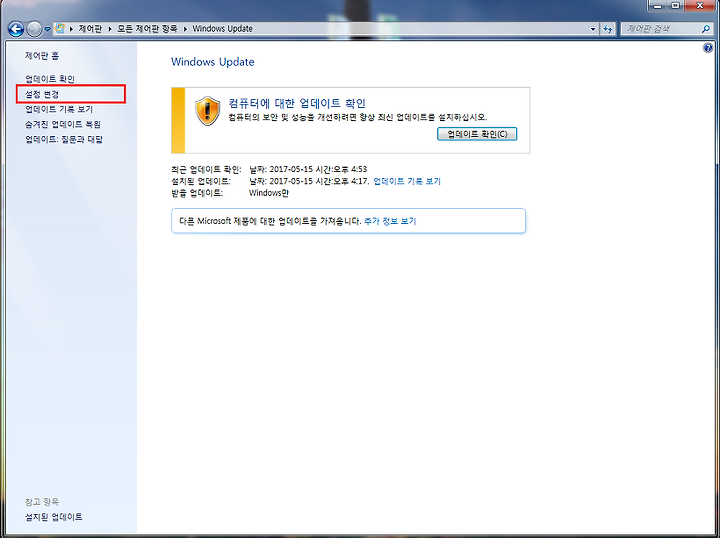Screen dimensions: 720x538
Task: Open address bar history dropdown arrow
Action: coord(593,29)
